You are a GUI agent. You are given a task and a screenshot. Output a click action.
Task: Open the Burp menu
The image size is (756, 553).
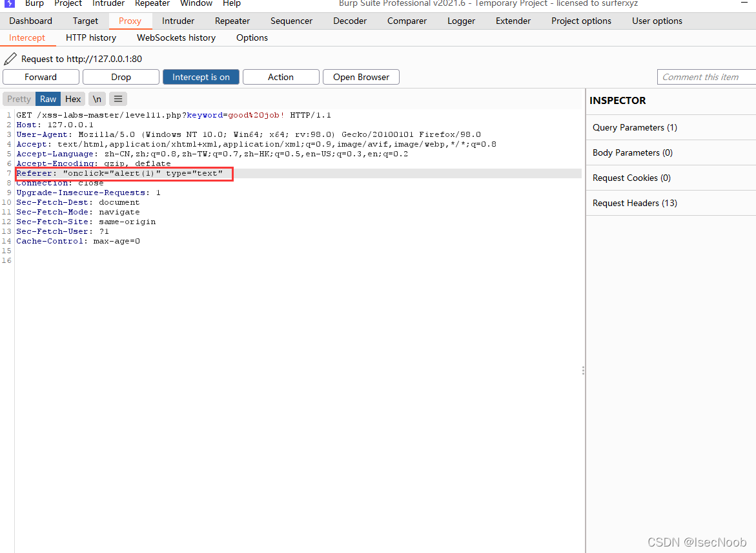[34, 3]
